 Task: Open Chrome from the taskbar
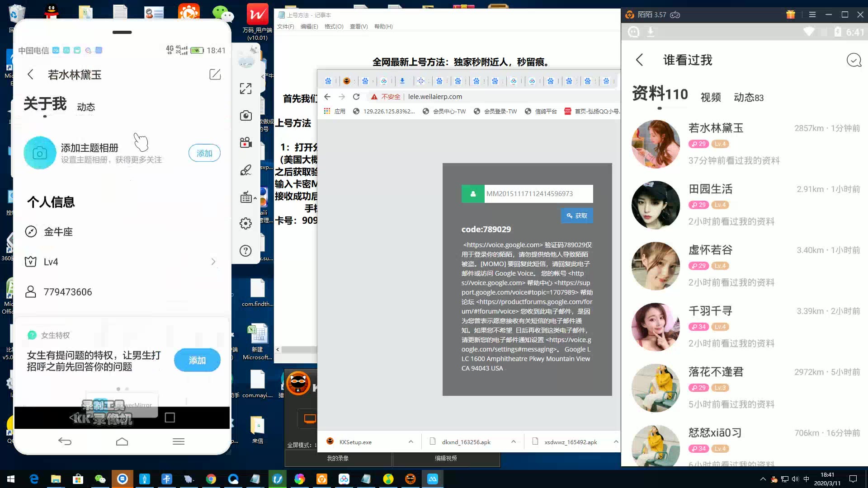tap(211, 479)
